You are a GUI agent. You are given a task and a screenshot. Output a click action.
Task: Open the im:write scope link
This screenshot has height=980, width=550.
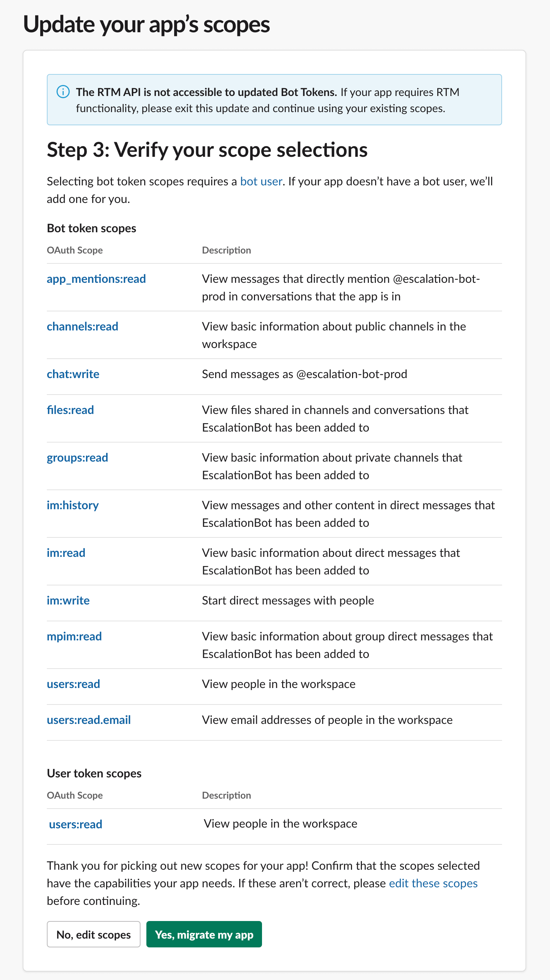(x=68, y=600)
